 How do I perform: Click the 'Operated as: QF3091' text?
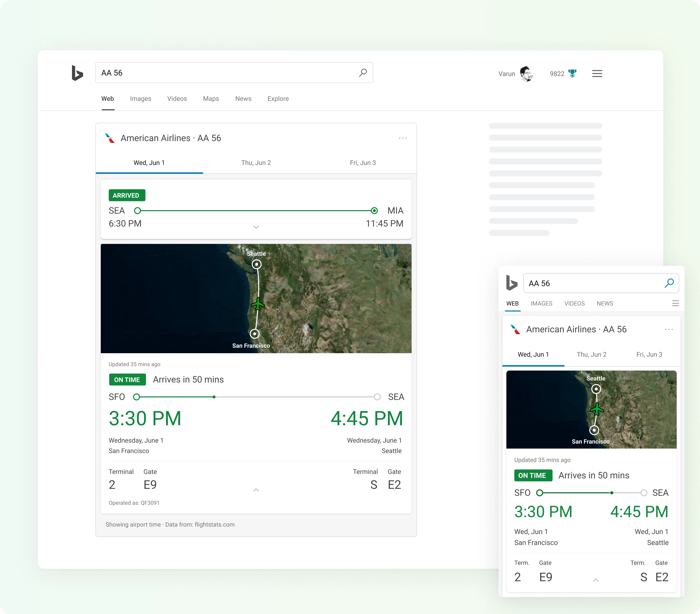pyautogui.click(x=134, y=503)
